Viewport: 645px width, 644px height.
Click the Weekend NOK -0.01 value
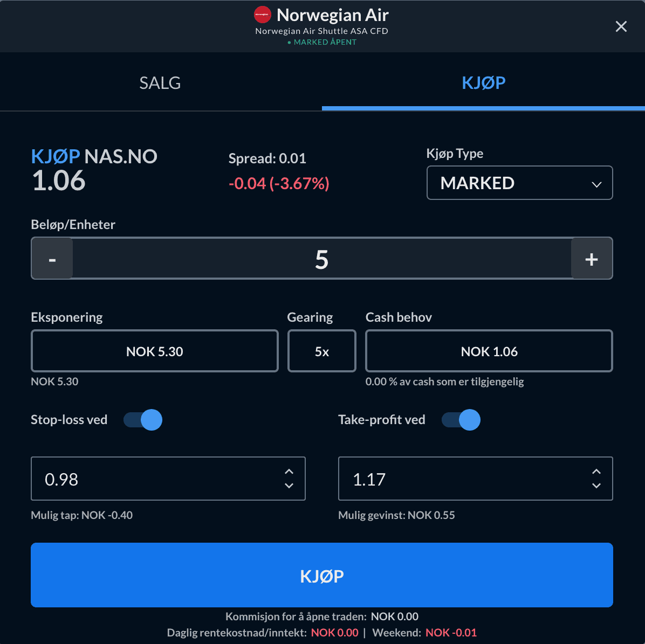pos(451,633)
